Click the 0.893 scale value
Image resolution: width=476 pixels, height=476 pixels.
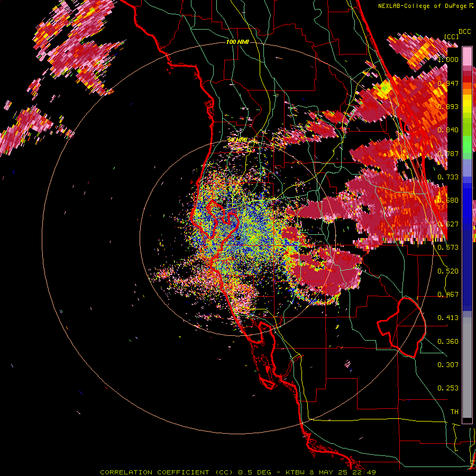448,106
